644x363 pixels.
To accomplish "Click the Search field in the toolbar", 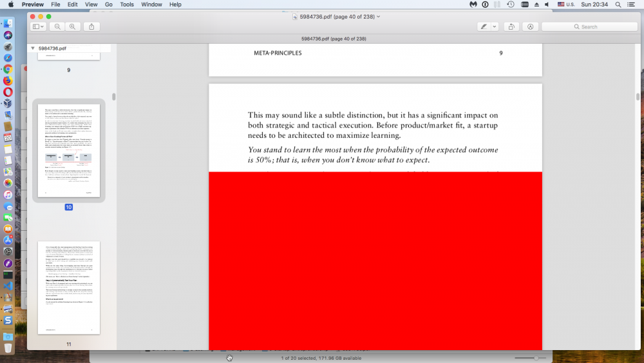I will tap(589, 26).
